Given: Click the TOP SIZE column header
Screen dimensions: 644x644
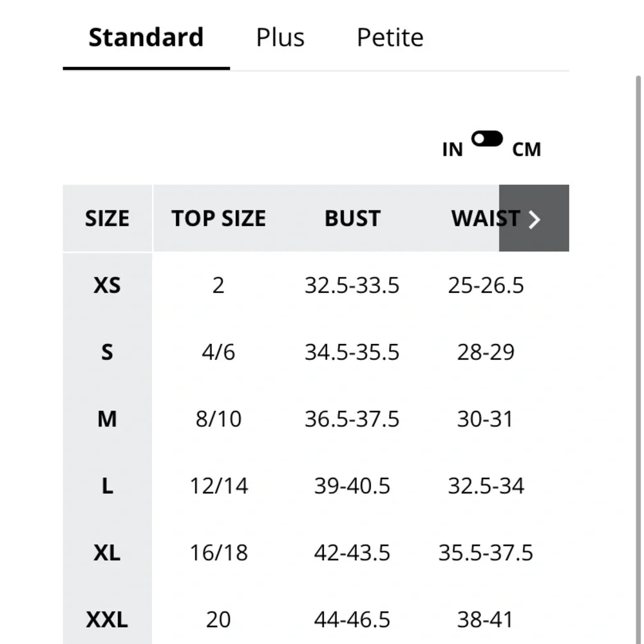Looking at the screenshot, I should pyautogui.click(x=218, y=218).
